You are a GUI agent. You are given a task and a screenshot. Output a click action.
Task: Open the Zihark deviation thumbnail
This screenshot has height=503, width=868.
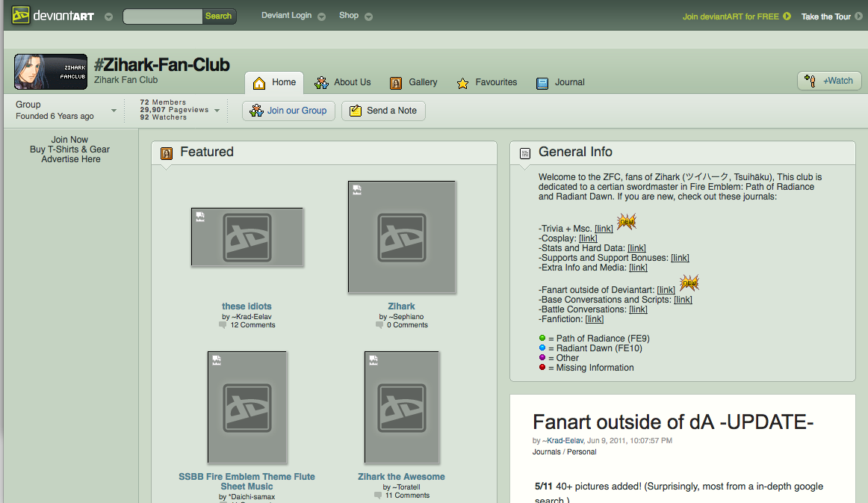tap(402, 237)
